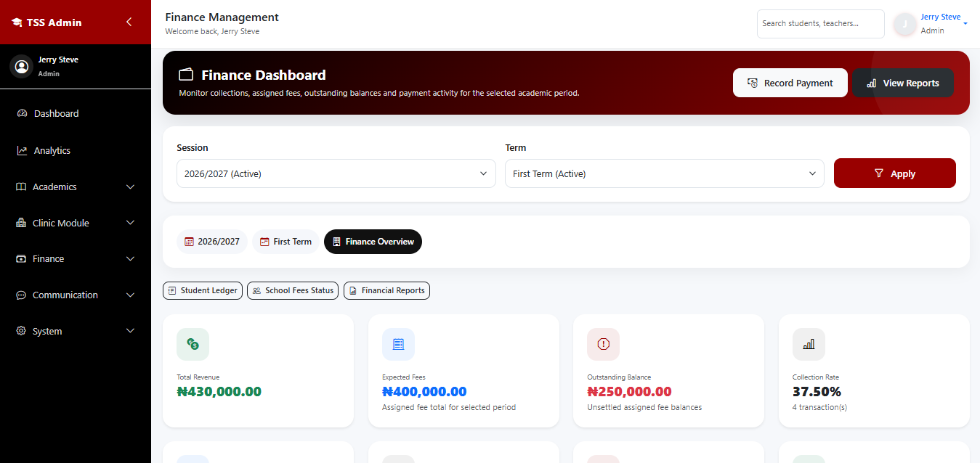Viewport: 980px width, 463px height.
Task: Click the Outstanding Balance alert icon
Action: [x=603, y=344]
